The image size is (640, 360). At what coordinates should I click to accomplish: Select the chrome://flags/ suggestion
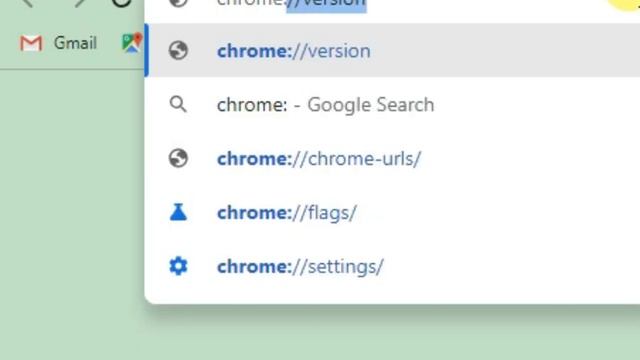(x=287, y=213)
